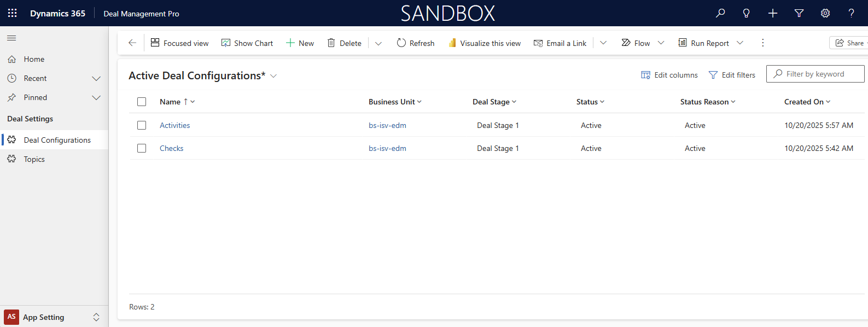Click the help question mark icon
This screenshot has width=868, height=327.
[x=851, y=13]
